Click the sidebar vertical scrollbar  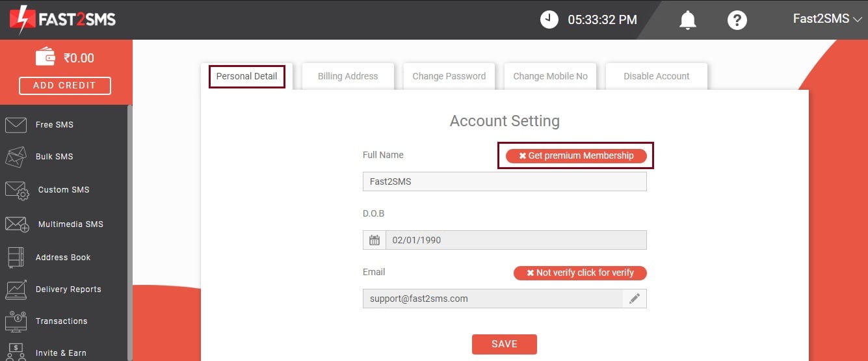pyautogui.click(x=130, y=233)
